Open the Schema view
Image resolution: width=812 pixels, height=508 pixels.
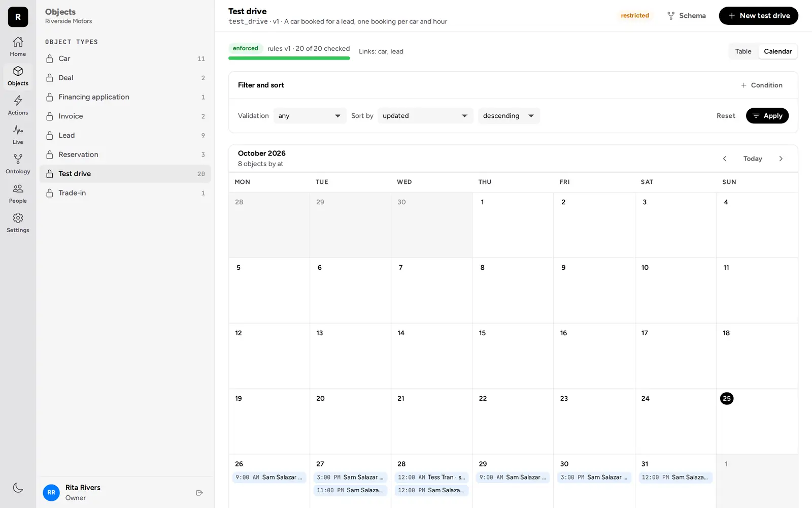[x=686, y=16]
